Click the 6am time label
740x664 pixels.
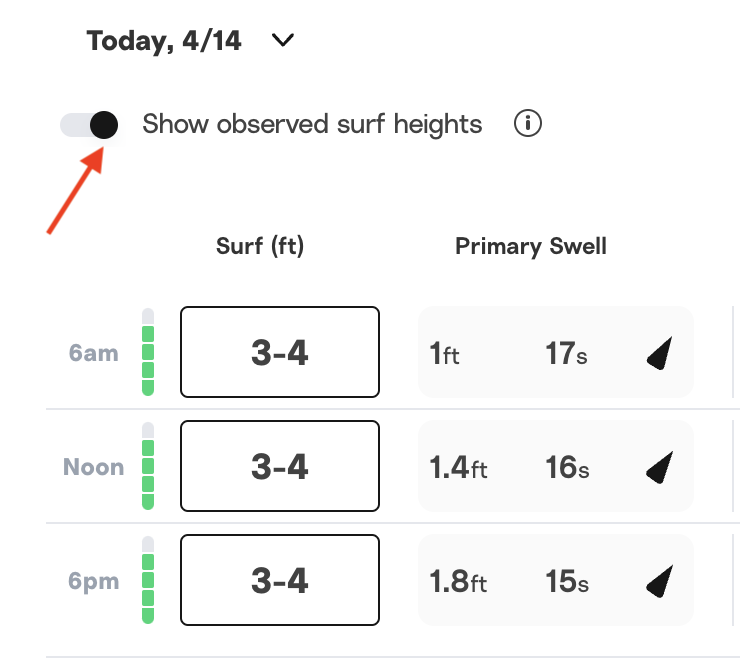94,354
